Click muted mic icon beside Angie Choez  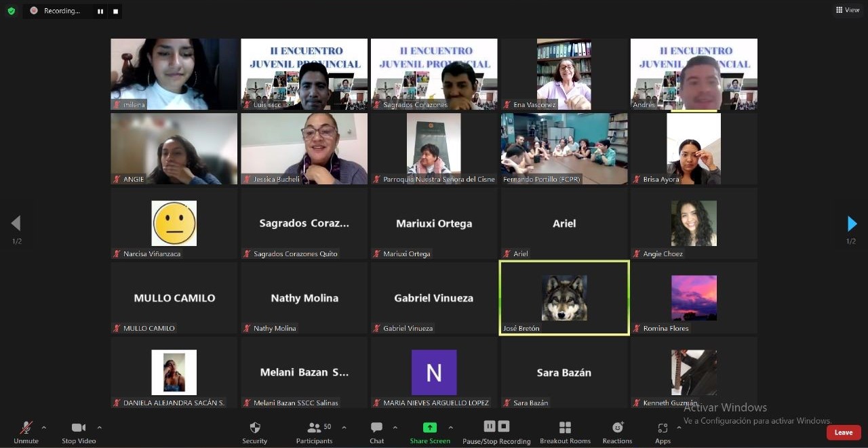(x=637, y=253)
